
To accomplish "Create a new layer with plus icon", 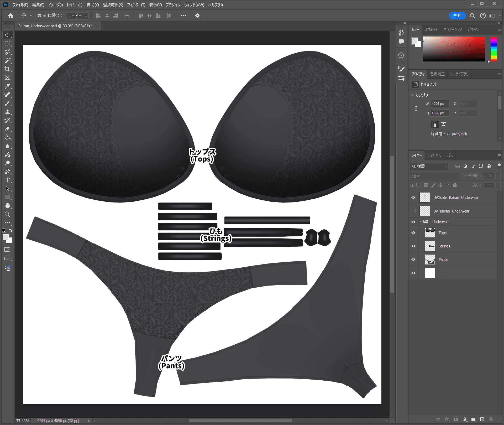I will coord(482,419).
